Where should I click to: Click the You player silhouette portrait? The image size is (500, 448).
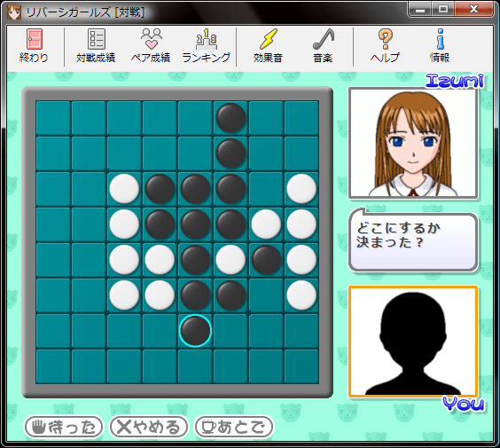[413, 342]
